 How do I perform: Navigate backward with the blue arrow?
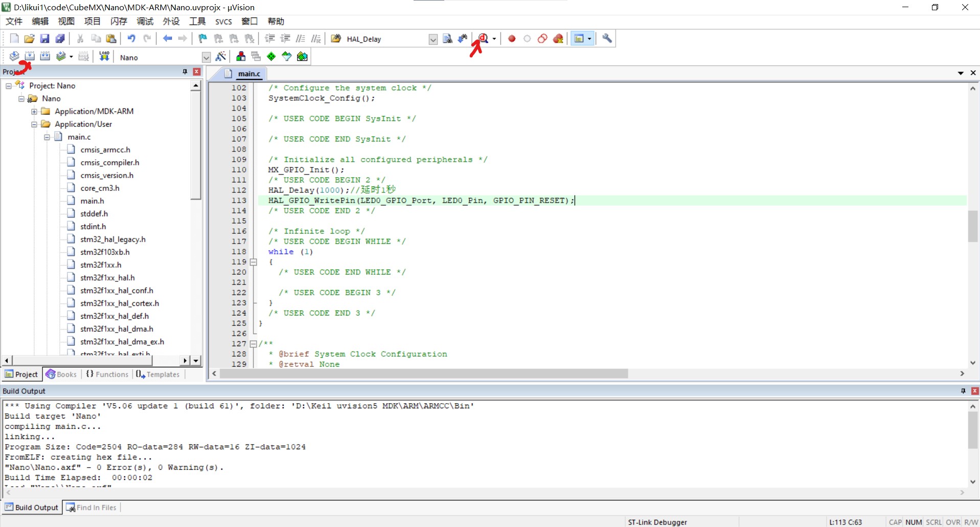[x=167, y=39]
